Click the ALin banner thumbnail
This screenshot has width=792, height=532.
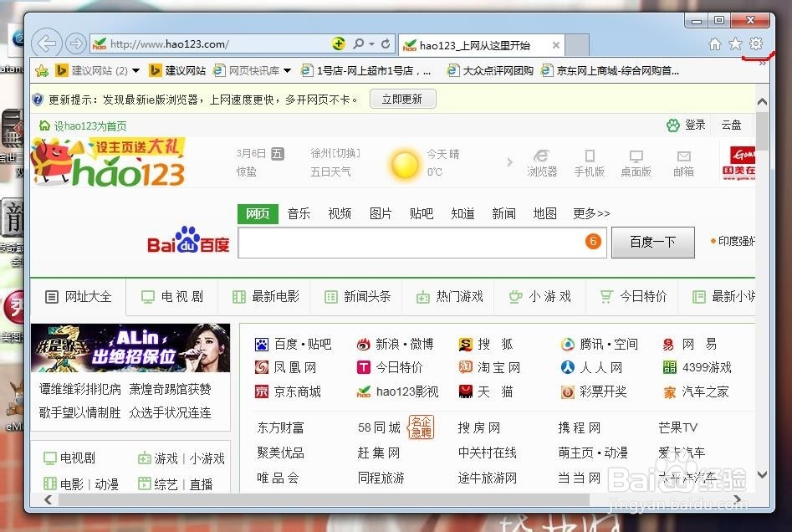pos(130,348)
